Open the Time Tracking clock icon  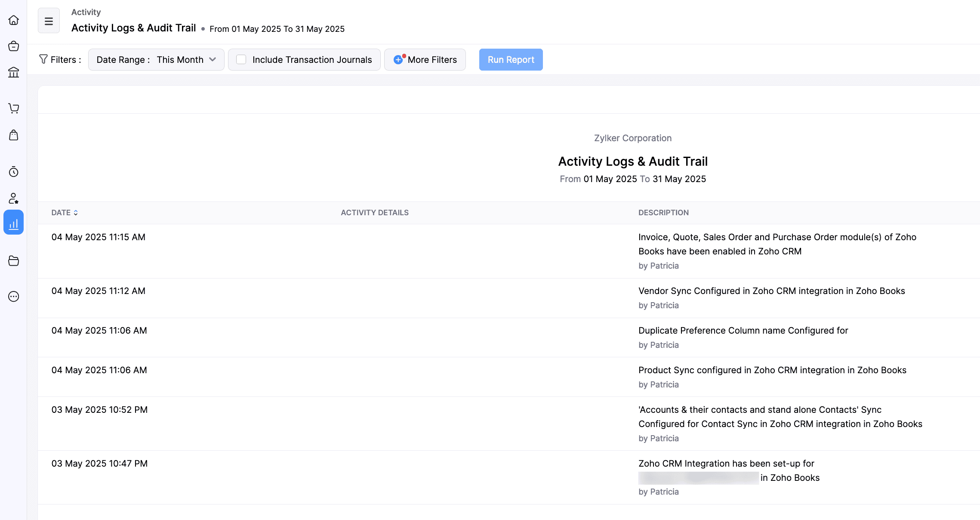(13, 172)
